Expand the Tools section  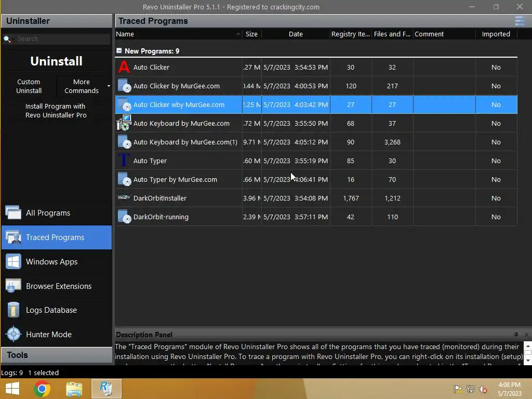click(57, 355)
